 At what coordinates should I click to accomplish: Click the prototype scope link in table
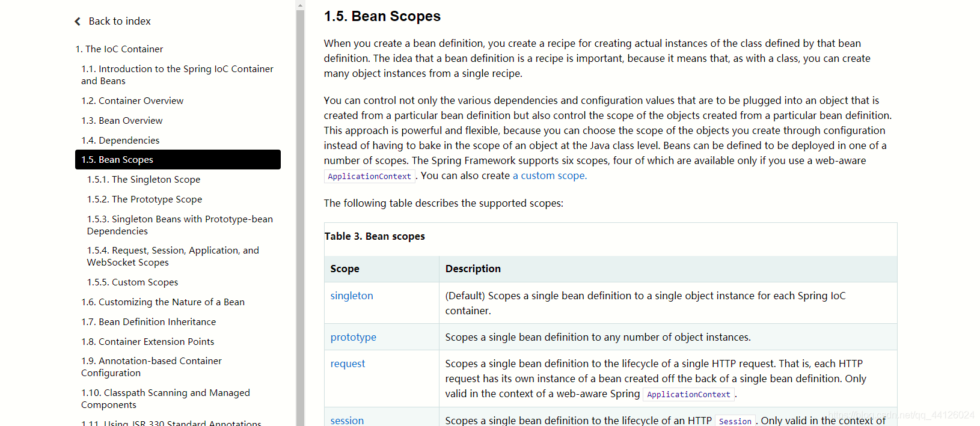coord(354,337)
